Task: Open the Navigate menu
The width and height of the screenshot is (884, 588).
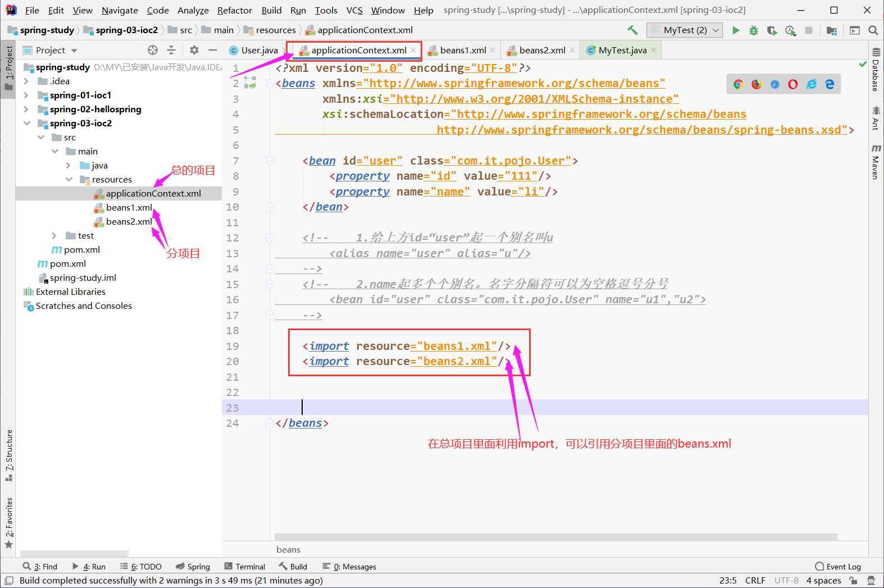Action: click(120, 10)
